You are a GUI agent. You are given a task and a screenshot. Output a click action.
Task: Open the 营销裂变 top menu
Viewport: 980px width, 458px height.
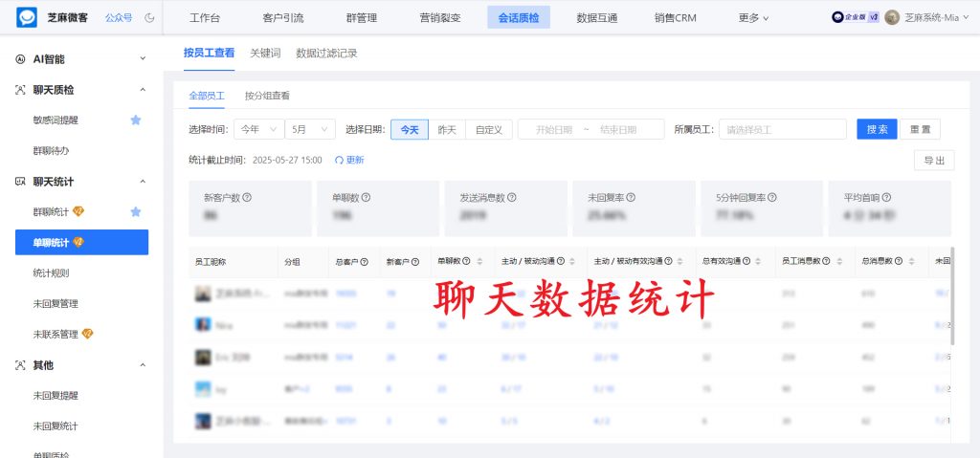440,18
